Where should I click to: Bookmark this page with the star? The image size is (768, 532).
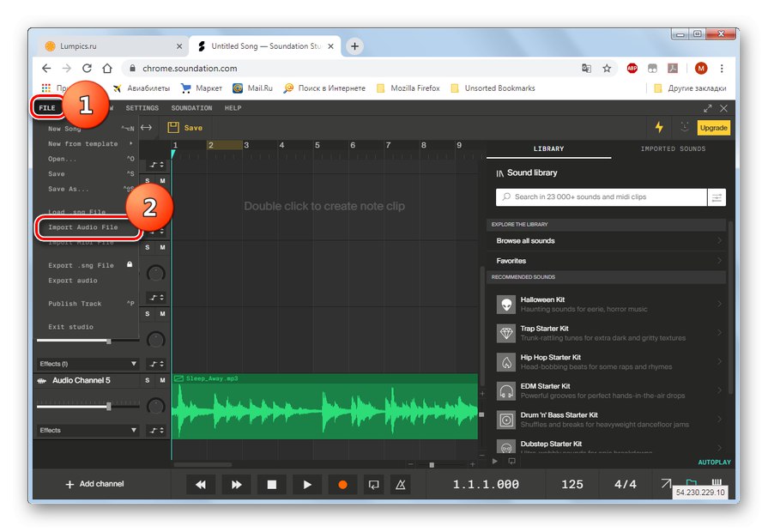pyautogui.click(x=607, y=68)
